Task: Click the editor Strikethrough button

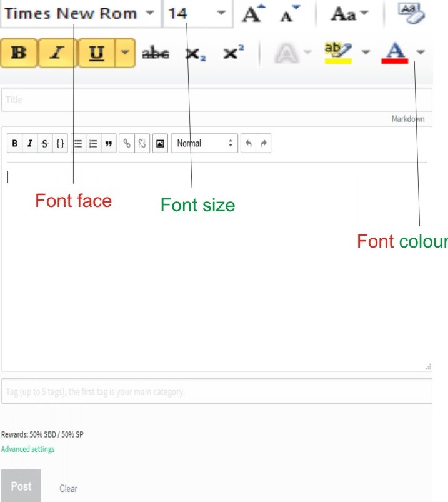Action: point(45,143)
